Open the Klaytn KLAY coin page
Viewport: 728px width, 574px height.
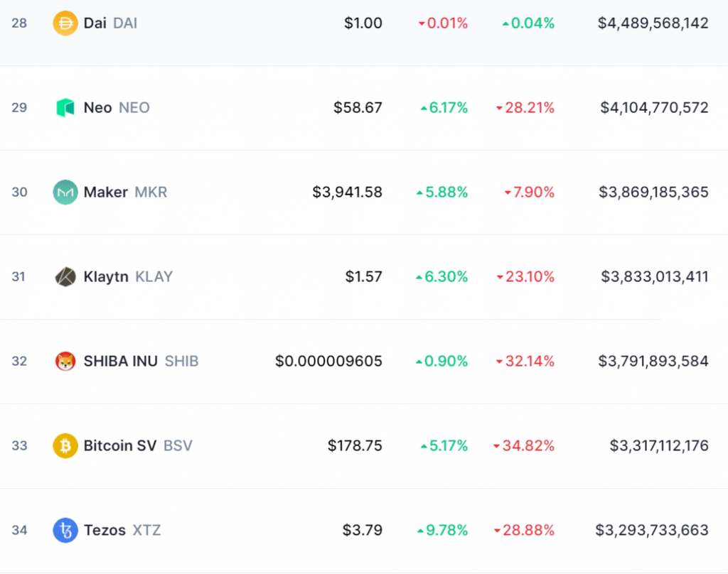tap(128, 276)
